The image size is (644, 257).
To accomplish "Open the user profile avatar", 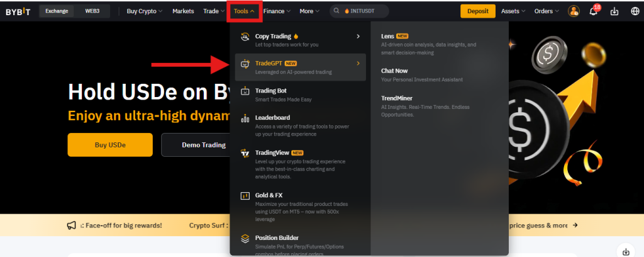I will pyautogui.click(x=574, y=11).
